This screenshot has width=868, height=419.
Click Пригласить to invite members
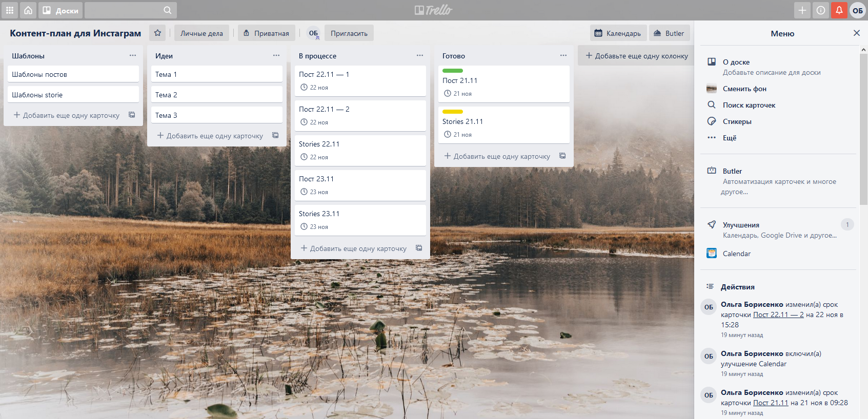[x=349, y=33]
